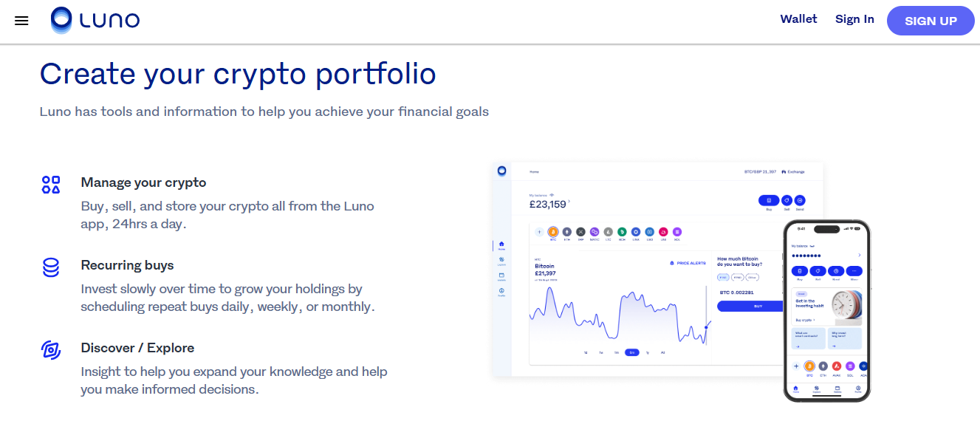The height and width of the screenshot is (438, 980).
Task: Open PRICE ALERTS in dashboard mockup
Action: [688, 263]
